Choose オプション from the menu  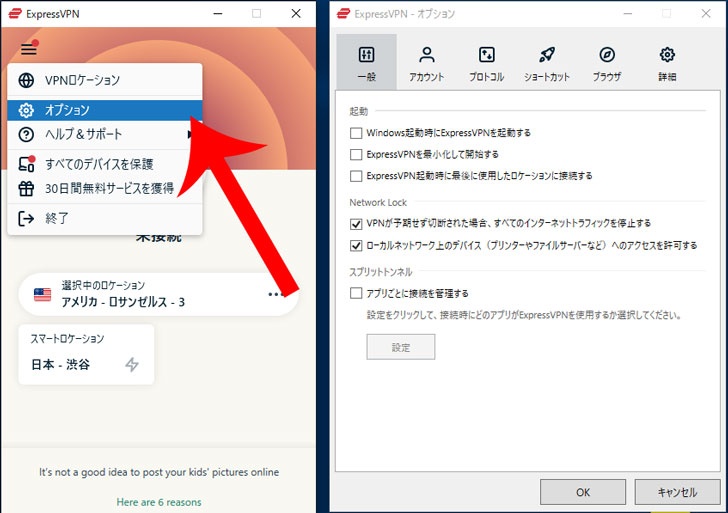pos(105,110)
